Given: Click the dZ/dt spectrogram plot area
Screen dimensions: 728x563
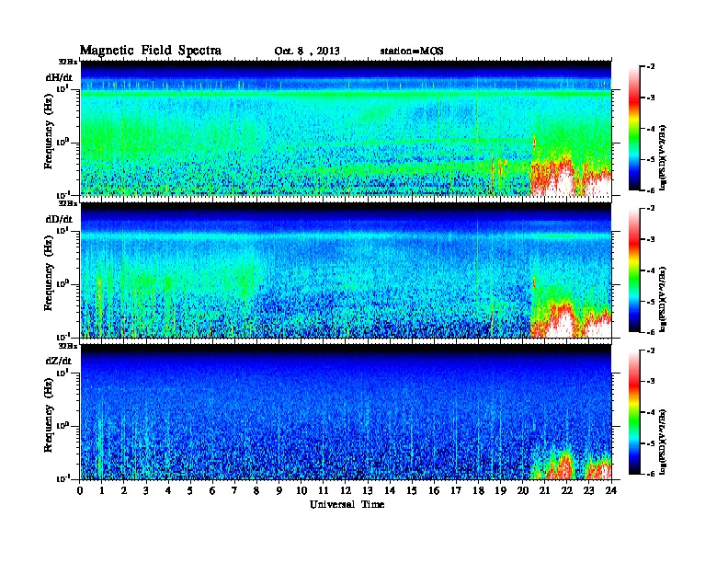Looking at the screenshot, I should (346, 412).
